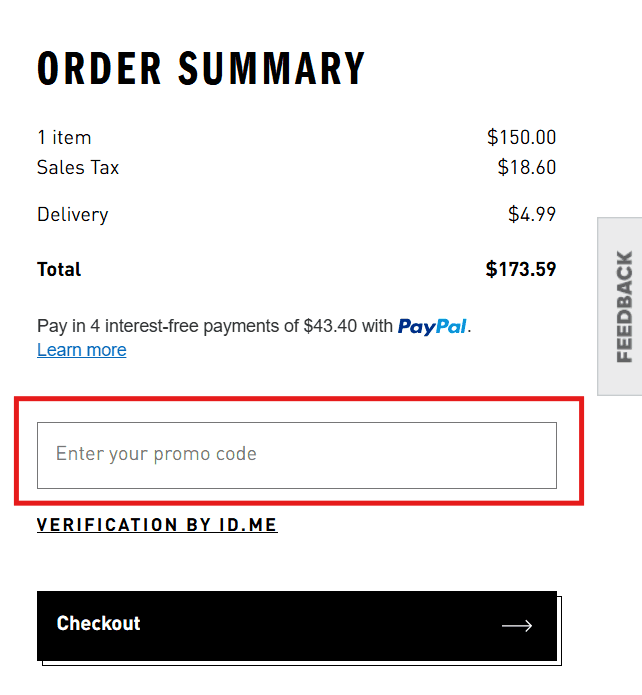Focus the promo code input field
Screen dimensions: 642x695
(x=296, y=455)
